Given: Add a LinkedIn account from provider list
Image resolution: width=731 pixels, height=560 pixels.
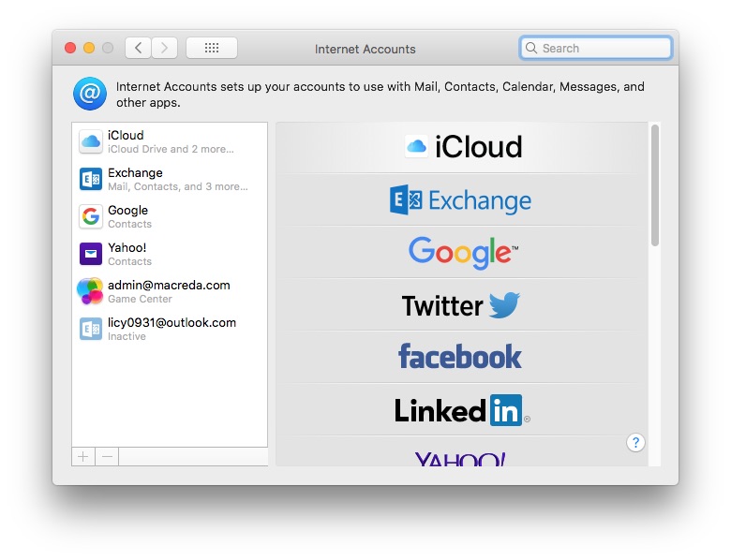Looking at the screenshot, I should 461,410.
